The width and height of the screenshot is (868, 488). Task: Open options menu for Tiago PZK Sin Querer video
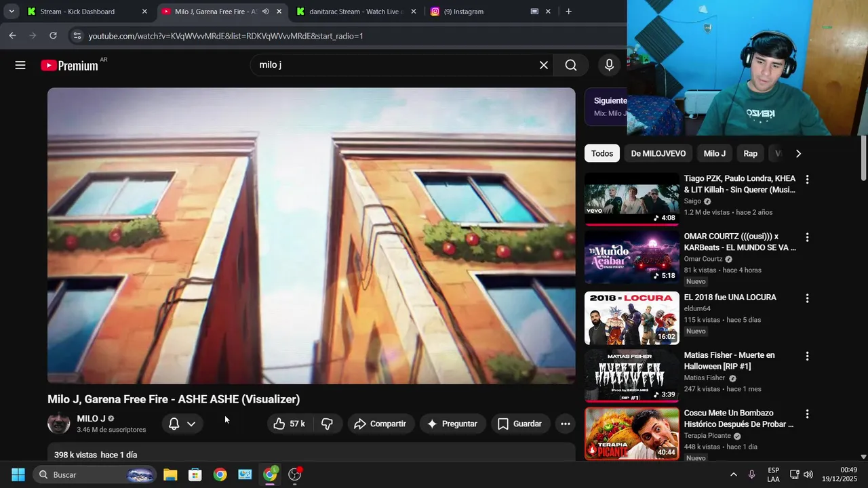pos(807,180)
